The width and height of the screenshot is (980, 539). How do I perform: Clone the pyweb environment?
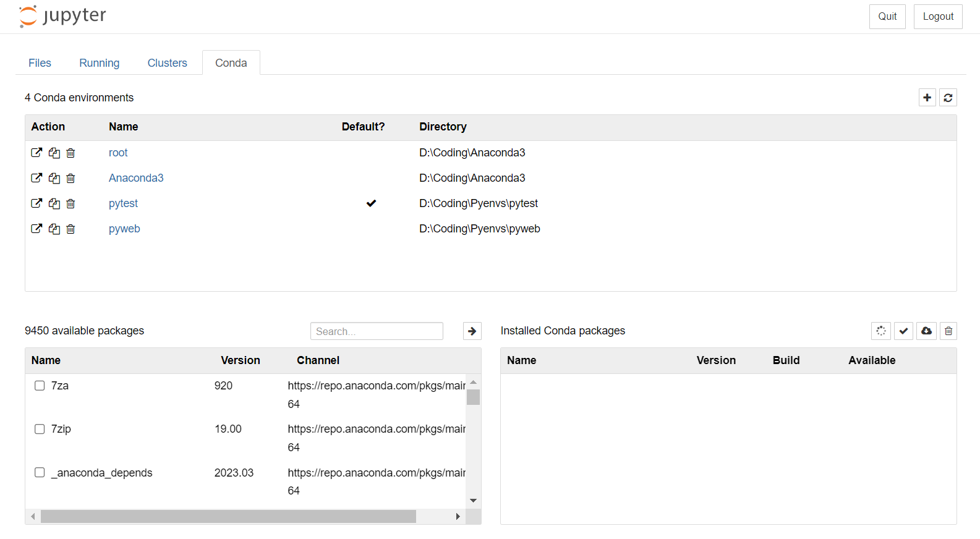point(54,229)
